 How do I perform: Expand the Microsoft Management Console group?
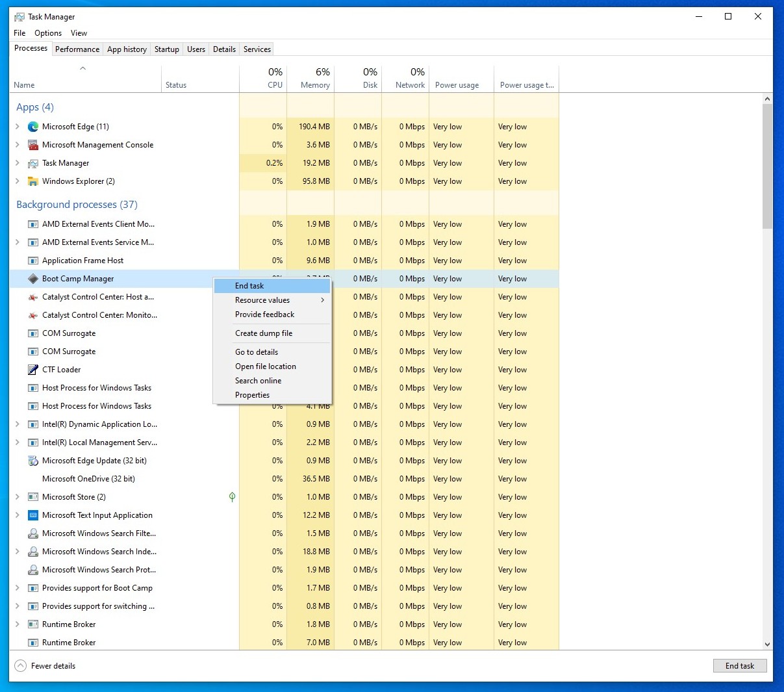pyautogui.click(x=18, y=145)
